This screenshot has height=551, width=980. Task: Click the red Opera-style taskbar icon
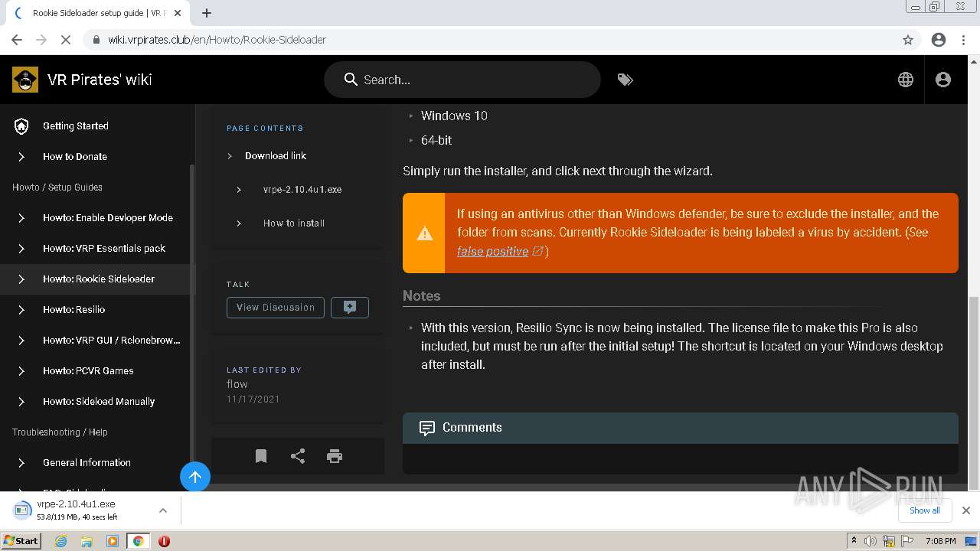click(x=164, y=541)
